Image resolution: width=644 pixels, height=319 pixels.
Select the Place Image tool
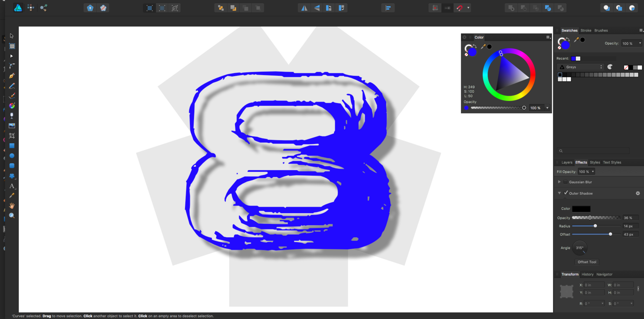(12, 126)
